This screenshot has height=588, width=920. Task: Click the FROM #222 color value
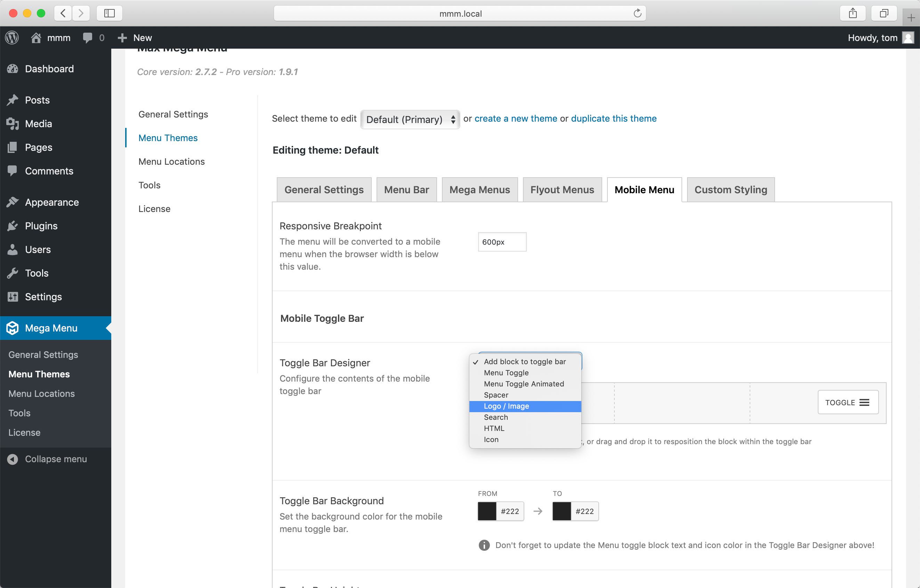(510, 511)
